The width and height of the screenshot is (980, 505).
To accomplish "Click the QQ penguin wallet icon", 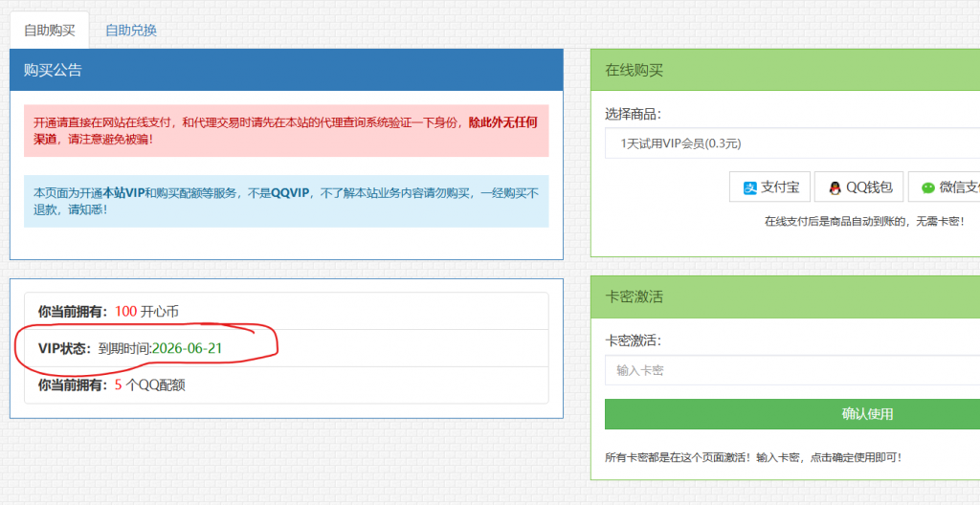I will pyautogui.click(x=835, y=187).
